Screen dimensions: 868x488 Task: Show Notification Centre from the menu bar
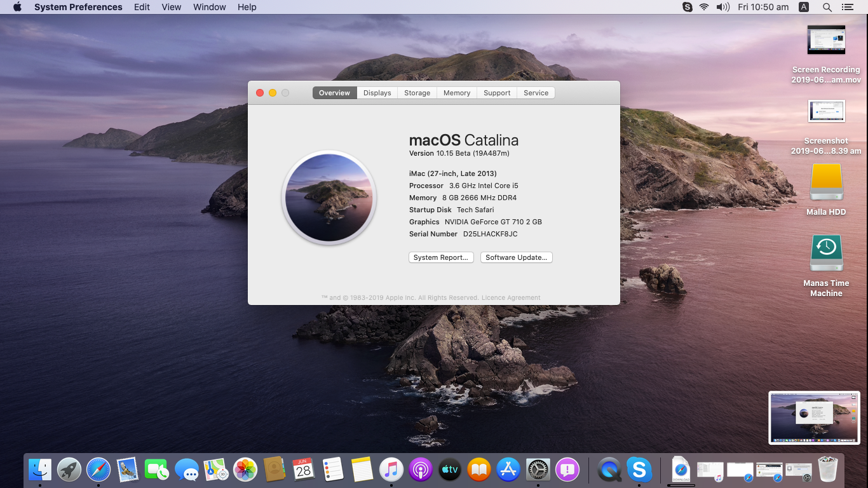[847, 7]
